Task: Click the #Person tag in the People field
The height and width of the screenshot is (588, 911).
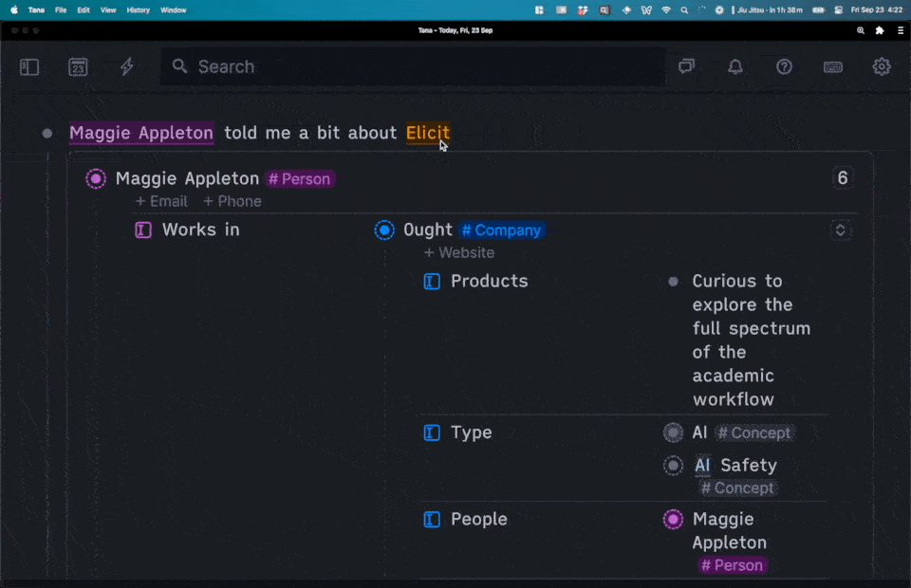Action: [x=732, y=565]
